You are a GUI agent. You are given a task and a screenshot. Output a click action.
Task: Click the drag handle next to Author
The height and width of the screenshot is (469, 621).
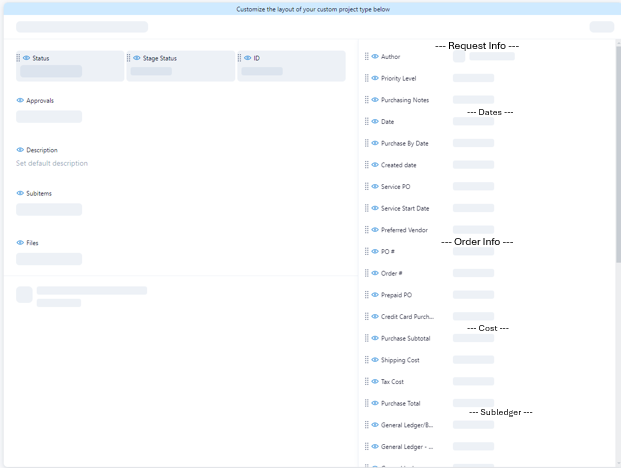(367, 56)
